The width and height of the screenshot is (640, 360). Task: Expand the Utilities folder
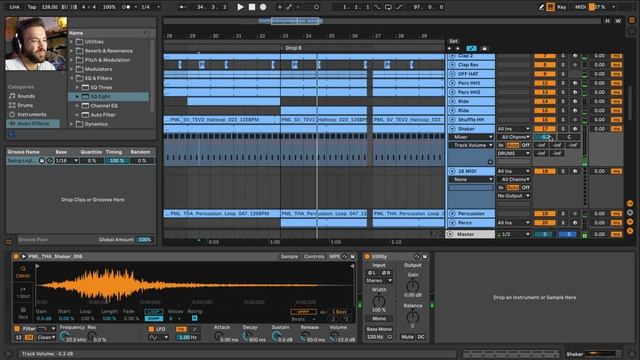(72, 42)
